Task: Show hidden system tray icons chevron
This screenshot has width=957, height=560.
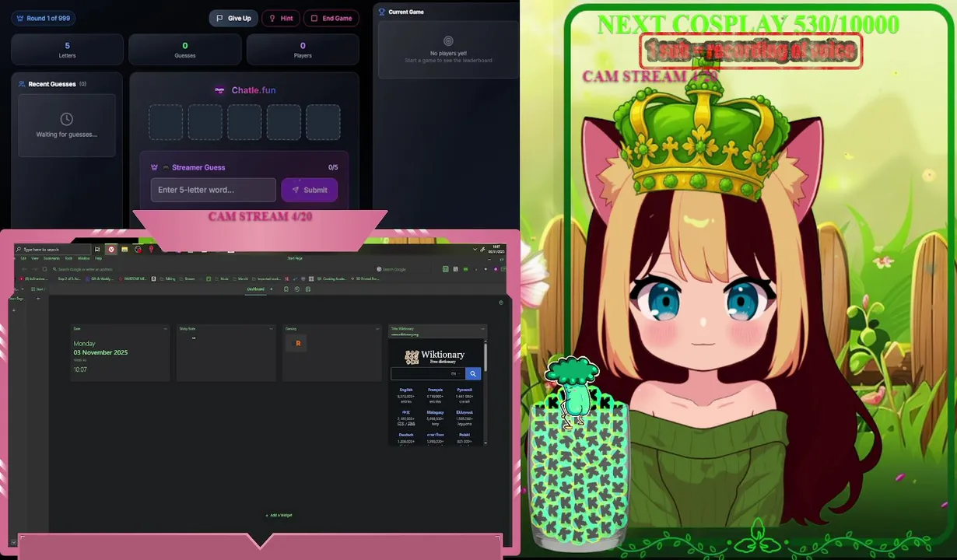Action: tap(475, 250)
